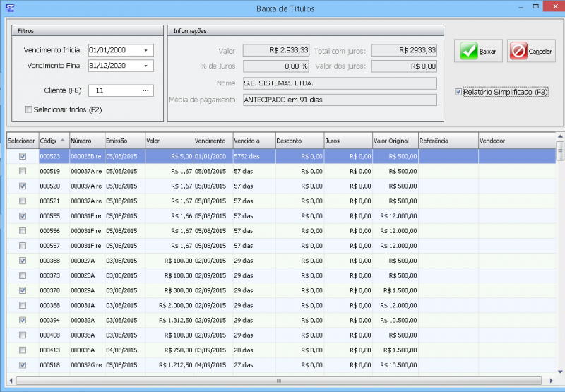Open Vencimento Inicial date dropdown

pyautogui.click(x=145, y=50)
